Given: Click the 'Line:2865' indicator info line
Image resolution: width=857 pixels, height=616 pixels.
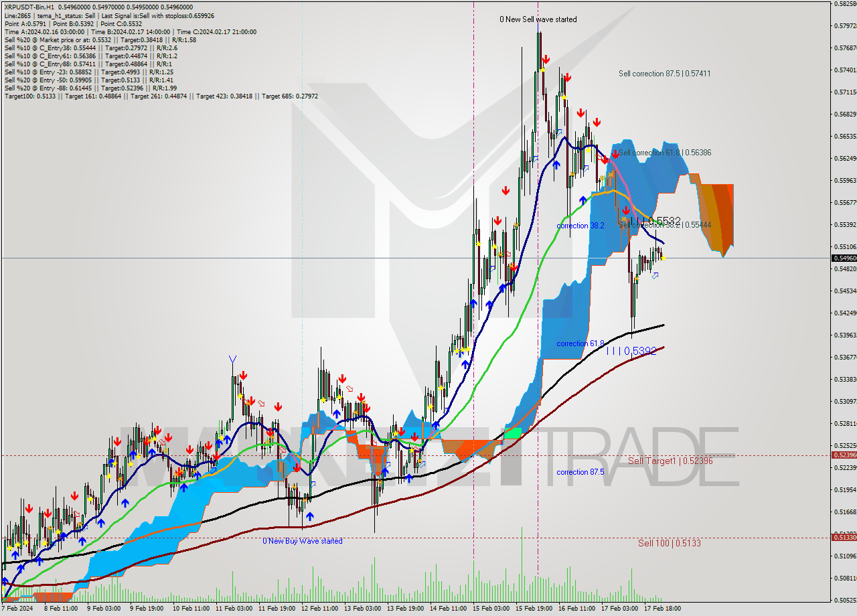Looking at the screenshot, I should pyautogui.click(x=109, y=15).
